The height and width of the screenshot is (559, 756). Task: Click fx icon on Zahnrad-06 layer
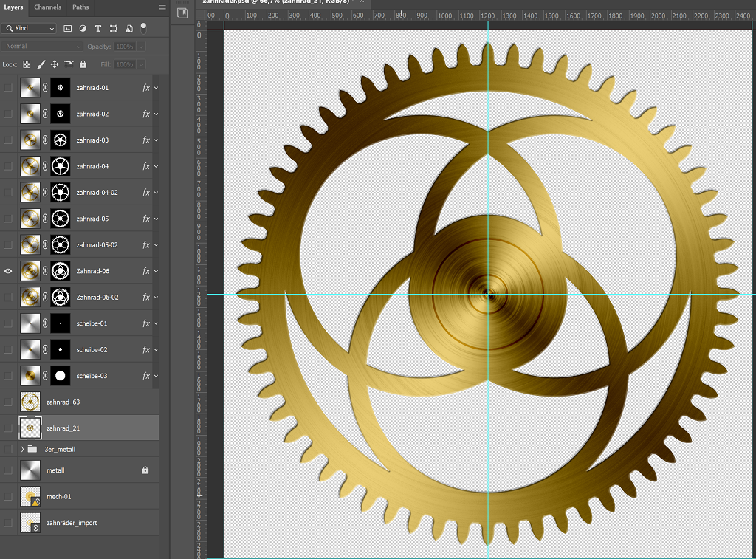click(146, 271)
